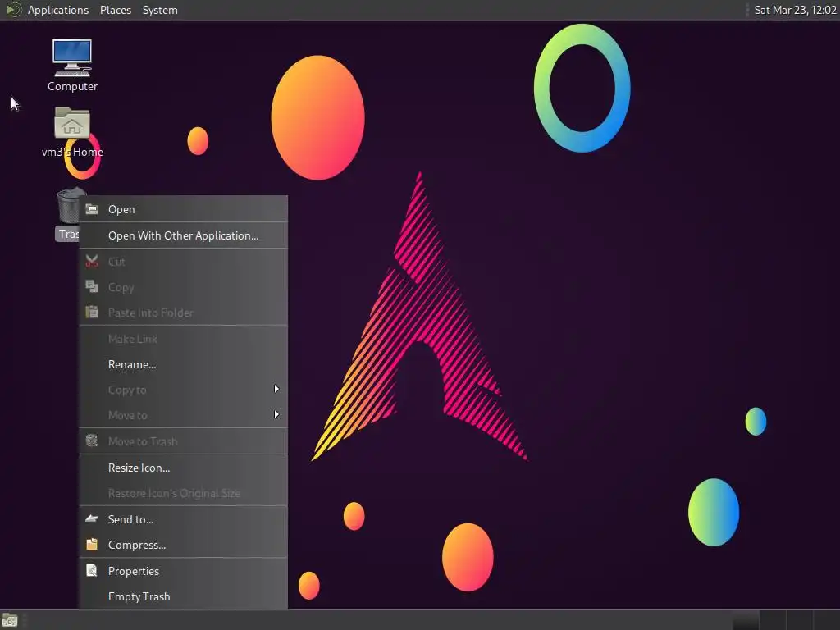Choose Rename... from the context menu

[x=183, y=364]
